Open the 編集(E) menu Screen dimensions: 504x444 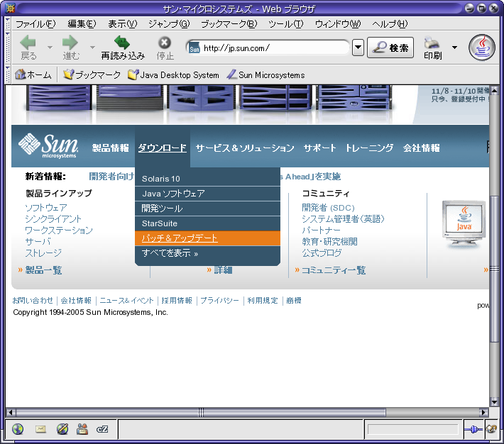82,24
